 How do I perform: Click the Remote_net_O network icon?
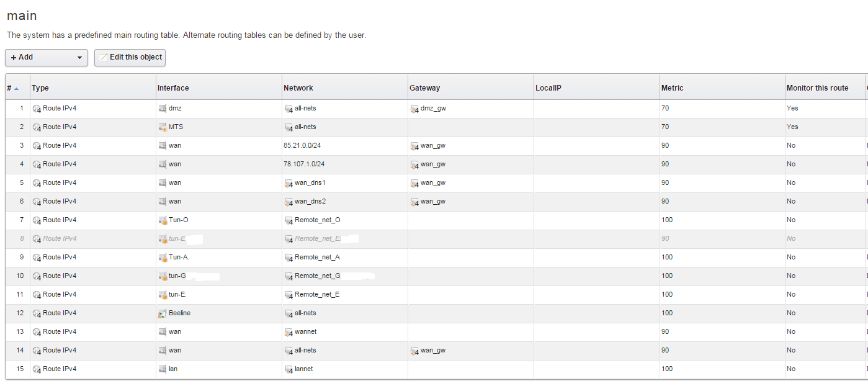289,220
